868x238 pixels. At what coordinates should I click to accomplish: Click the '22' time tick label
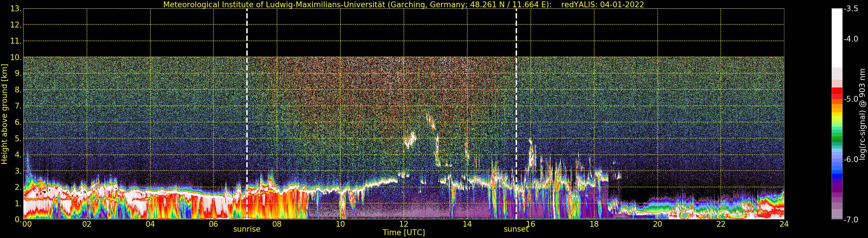721,224
